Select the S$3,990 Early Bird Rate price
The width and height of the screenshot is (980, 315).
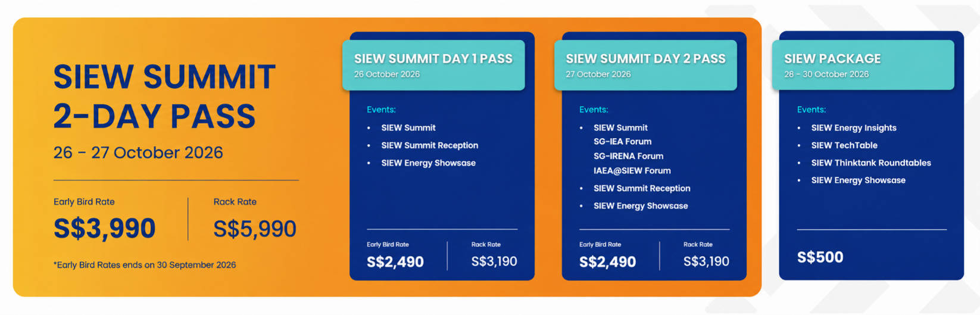[104, 228]
